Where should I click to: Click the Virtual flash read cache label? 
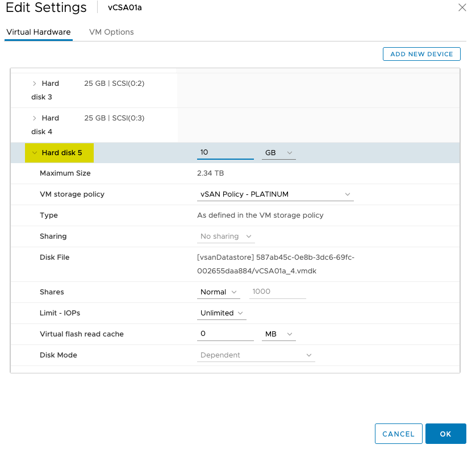pyautogui.click(x=82, y=334)
